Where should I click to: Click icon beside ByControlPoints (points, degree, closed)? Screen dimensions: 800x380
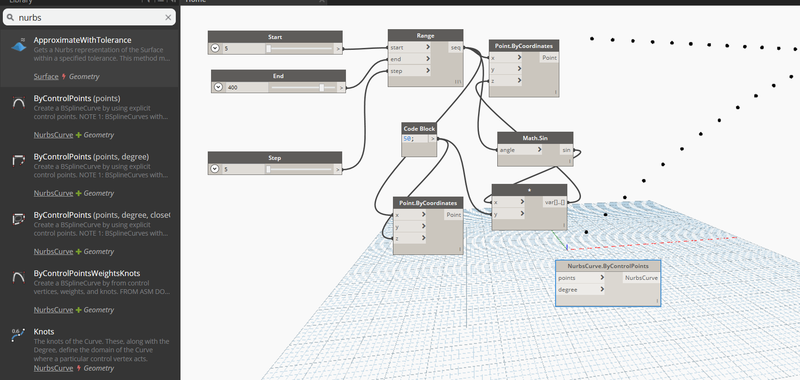pos(18,219)
